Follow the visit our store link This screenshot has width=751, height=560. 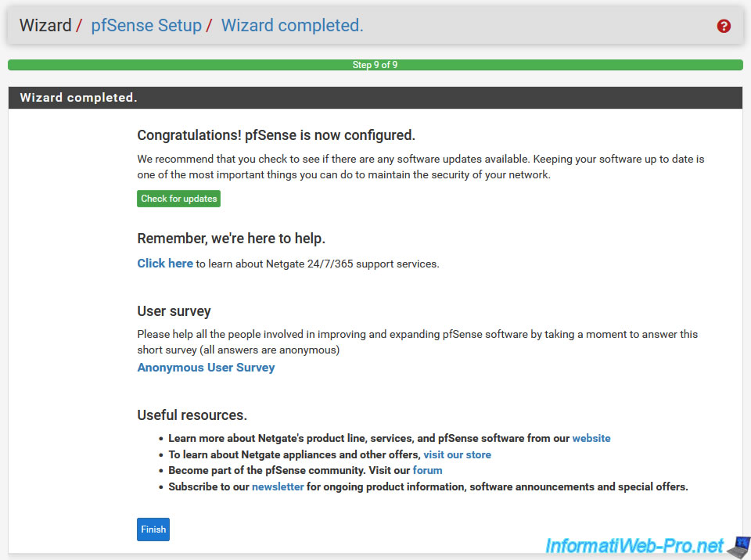(x=457, y=454)
